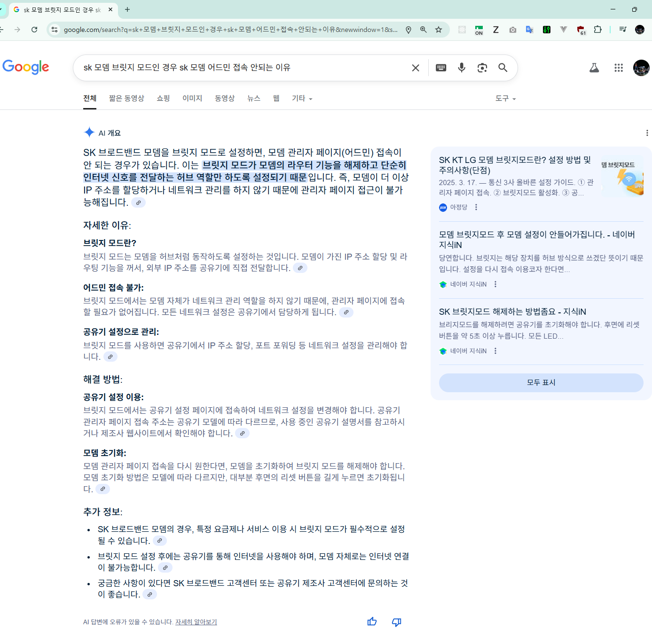Switch to the 이미지 tab
This screenshot has height=644, width=652.
(192, 98)
